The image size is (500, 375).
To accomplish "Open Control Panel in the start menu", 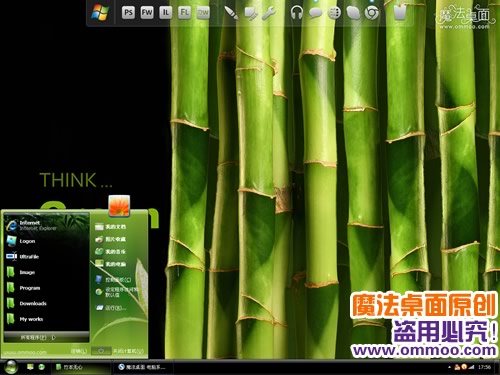I will 113,279.
